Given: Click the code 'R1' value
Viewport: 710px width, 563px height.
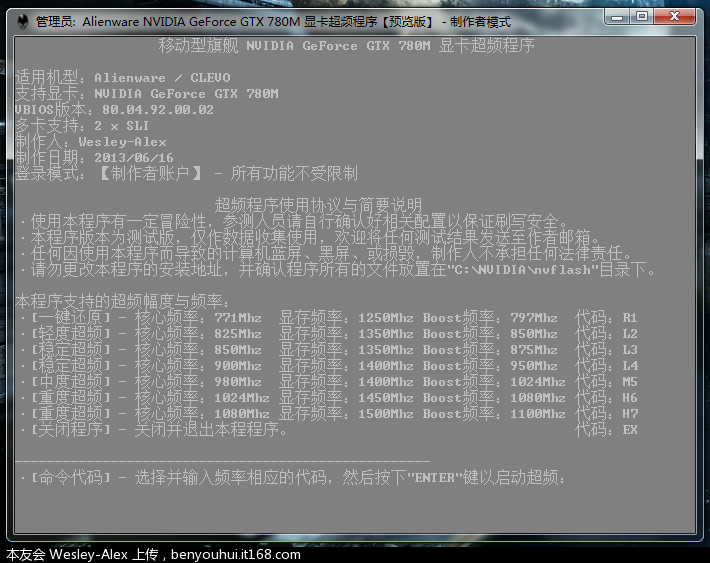Looking at the screenshot, I should (x=630, y=318).
